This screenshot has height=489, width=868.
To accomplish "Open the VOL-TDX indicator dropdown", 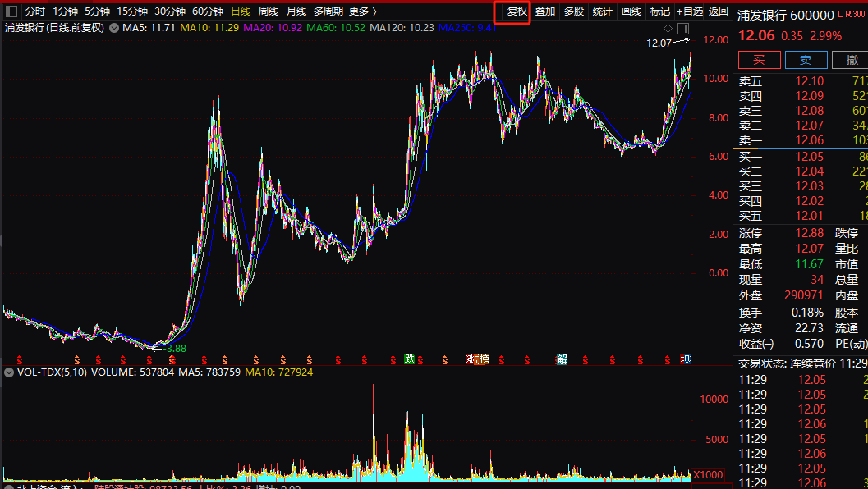I will coord(9,372).
